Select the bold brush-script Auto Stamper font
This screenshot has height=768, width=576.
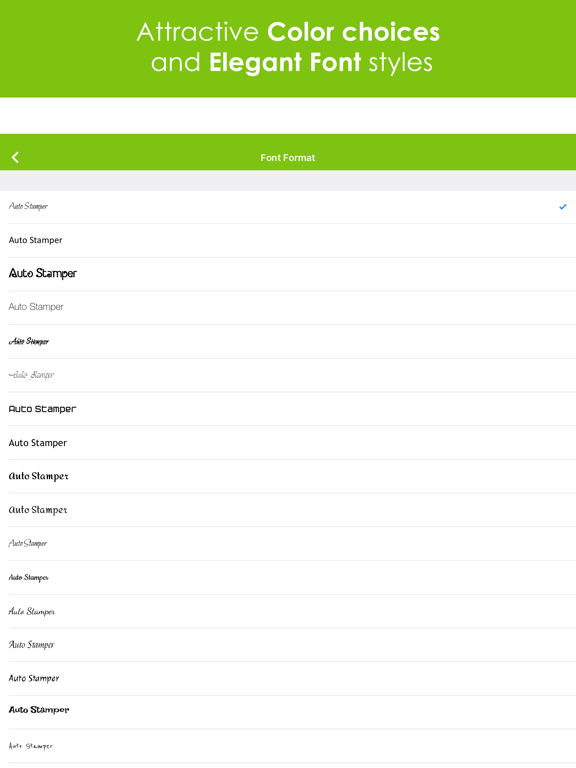pyautogui.click(x=288, y=341)
